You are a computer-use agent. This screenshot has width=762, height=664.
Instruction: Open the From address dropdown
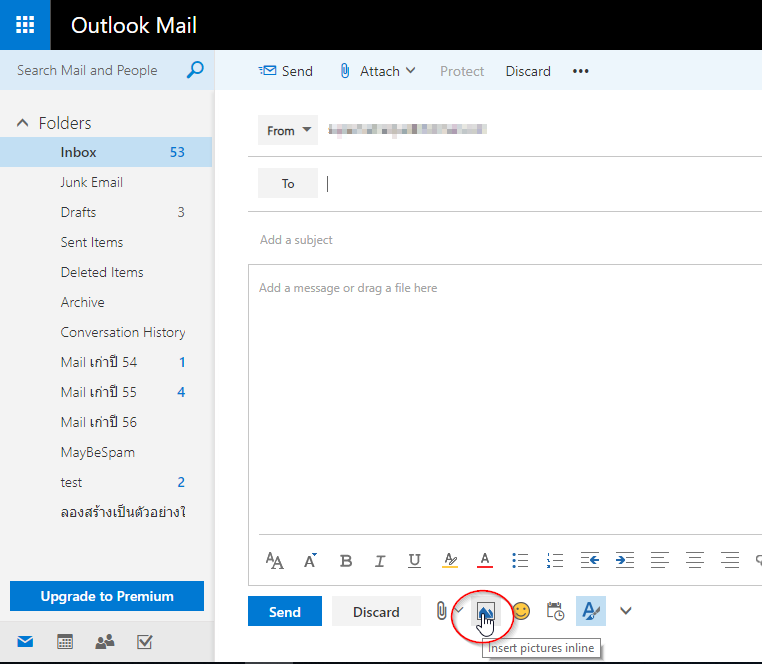point(288,130)
